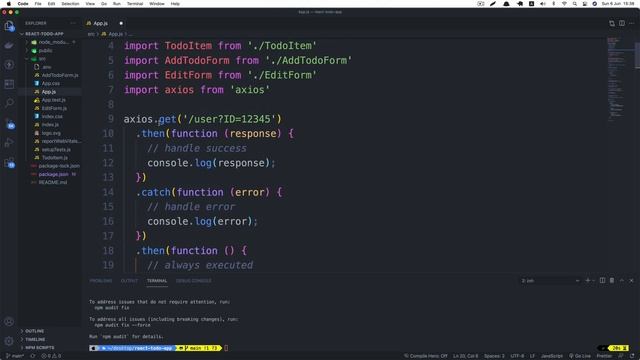
Task: Open the Accounts icon in activity bar
Action: point(9,322)
